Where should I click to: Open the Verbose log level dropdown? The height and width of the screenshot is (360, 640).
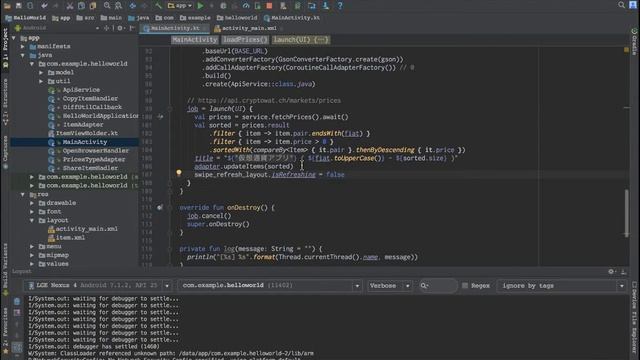point(389,286)
